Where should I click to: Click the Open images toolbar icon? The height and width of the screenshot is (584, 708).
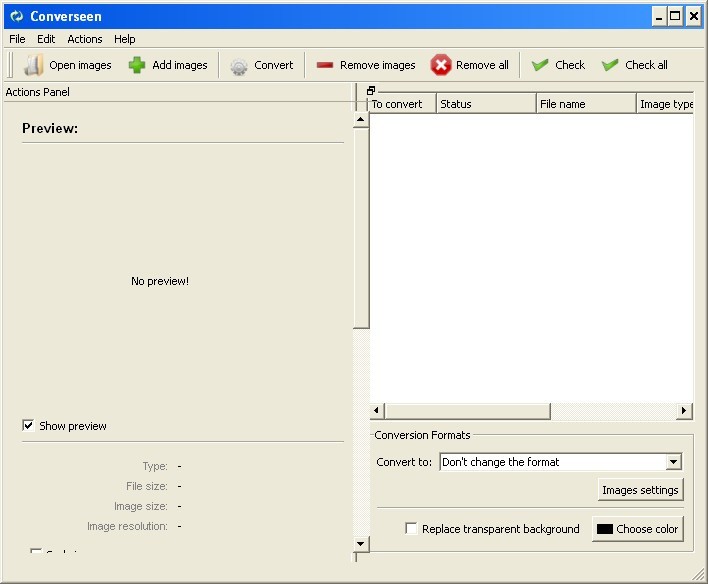(33, 65)
